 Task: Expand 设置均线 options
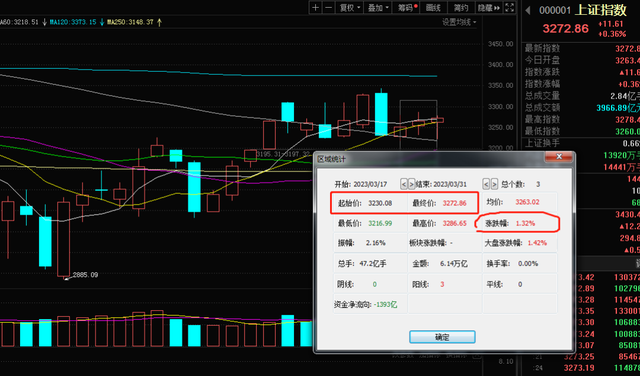click(459, 22)
